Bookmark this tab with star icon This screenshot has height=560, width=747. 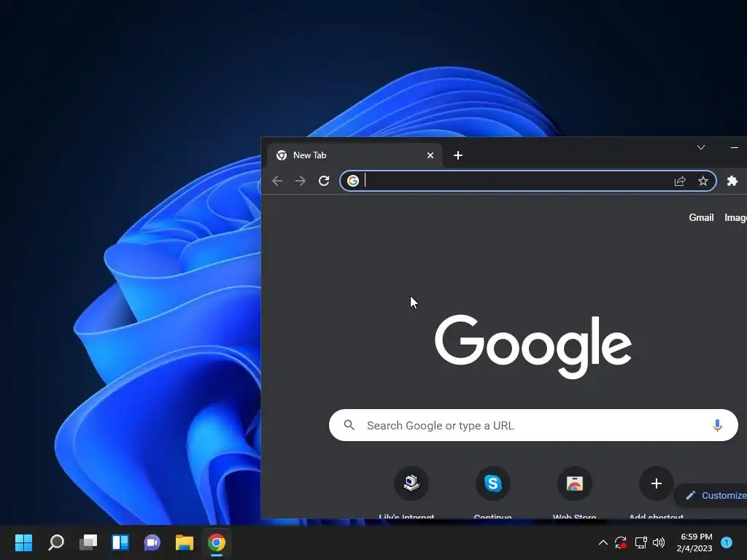tap(703, 181)
